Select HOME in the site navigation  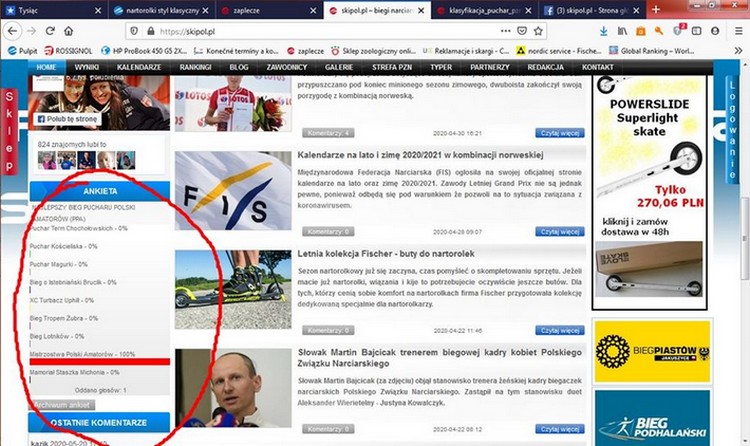pyautogui.click(x=46, y=67)
